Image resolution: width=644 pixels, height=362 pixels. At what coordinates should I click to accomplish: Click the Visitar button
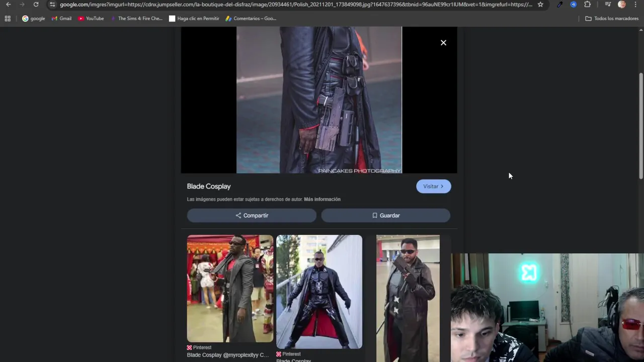(433, 187)
